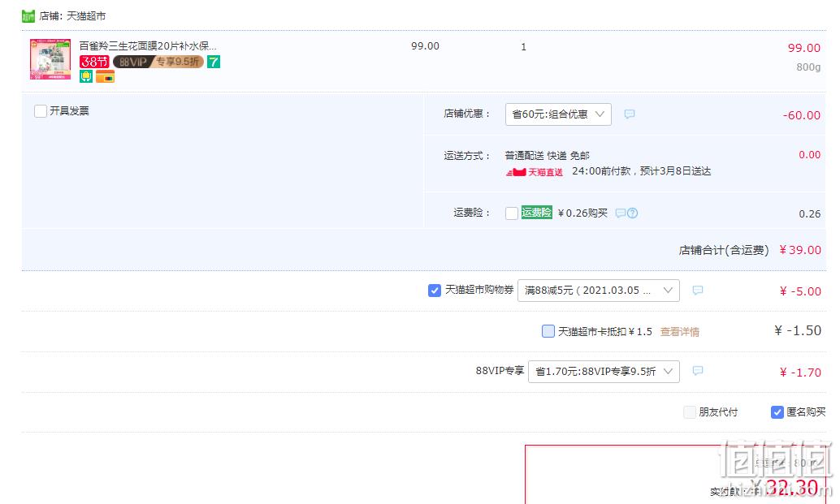Click the comment icon beside 店铺优惠 dropdown

(630, 114)
